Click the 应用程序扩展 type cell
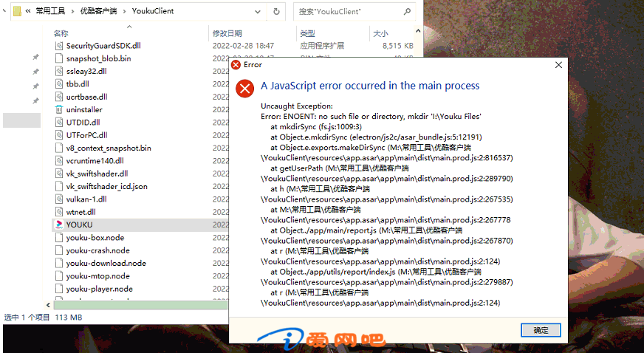644x353 pixels. coord(322,46)
